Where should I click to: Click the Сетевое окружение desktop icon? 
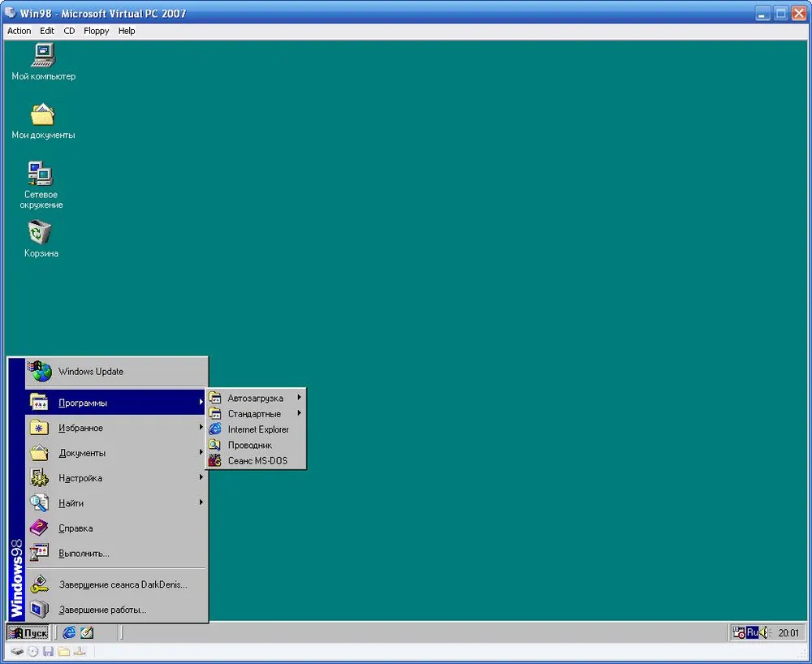tap(41, 174)
